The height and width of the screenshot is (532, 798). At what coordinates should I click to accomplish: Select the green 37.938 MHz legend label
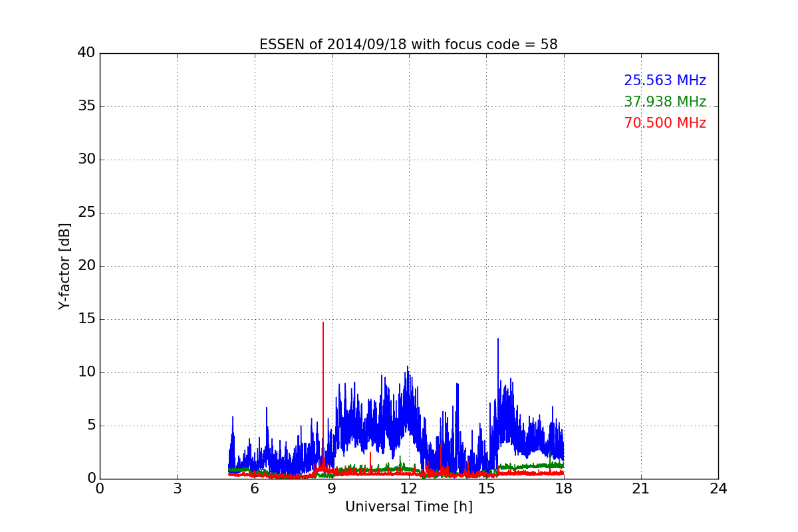(665, 102)
